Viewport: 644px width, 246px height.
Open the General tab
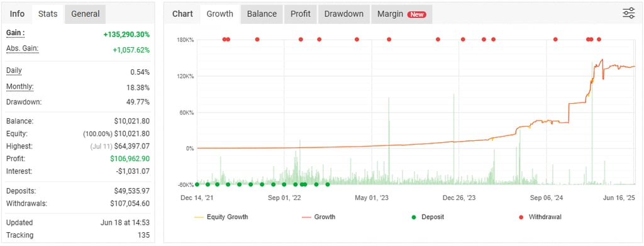pyautogui.click(x=86, y=14)
